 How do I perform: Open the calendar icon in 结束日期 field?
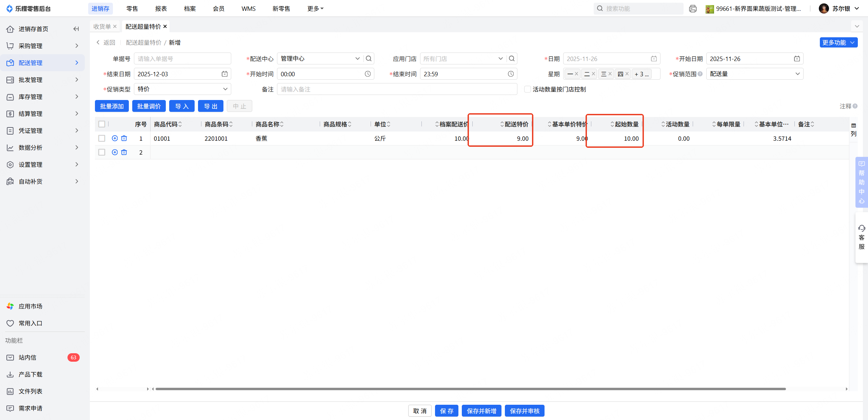tap(224, 74)
